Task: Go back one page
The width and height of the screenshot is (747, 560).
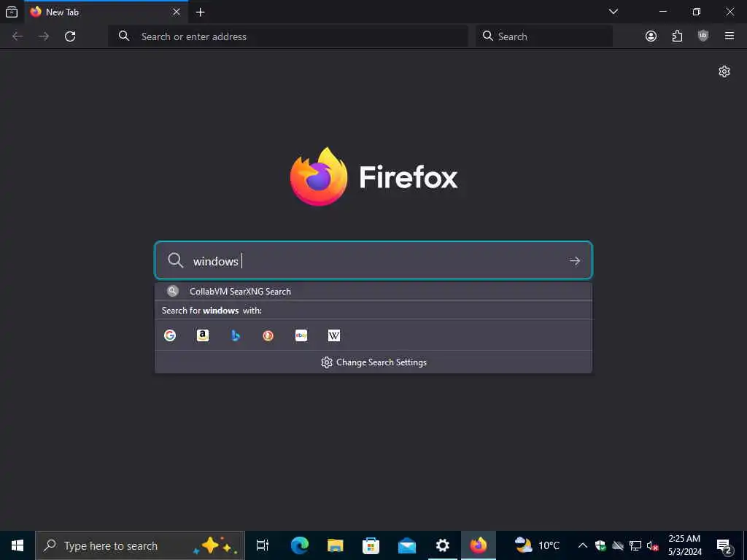Action: click(x=18, y=36)
